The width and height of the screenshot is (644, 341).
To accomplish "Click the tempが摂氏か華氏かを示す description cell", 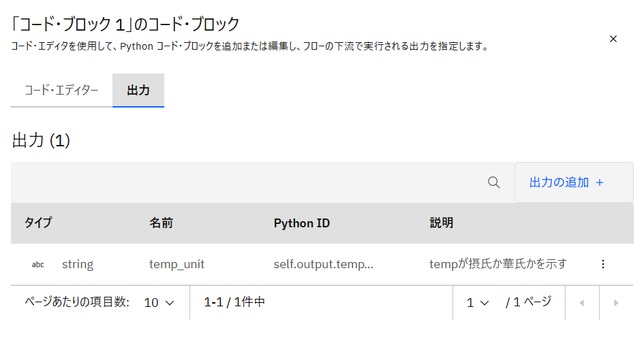I will tap(498, 264).
